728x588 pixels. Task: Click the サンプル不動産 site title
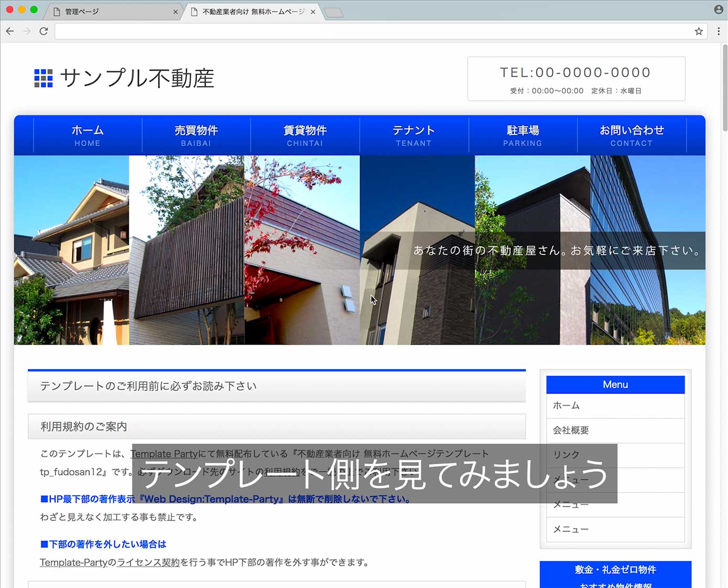(x=137, y=78)
